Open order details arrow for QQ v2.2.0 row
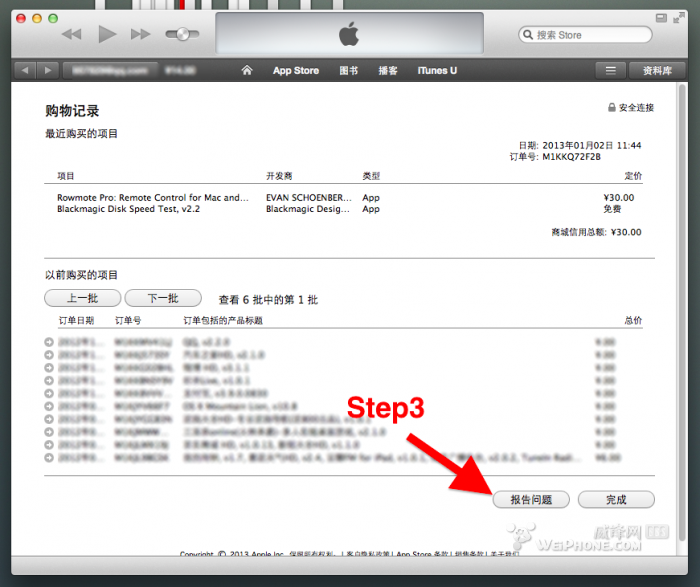Image resolution: width=700 pixels, height=587 pixels. 49,342
